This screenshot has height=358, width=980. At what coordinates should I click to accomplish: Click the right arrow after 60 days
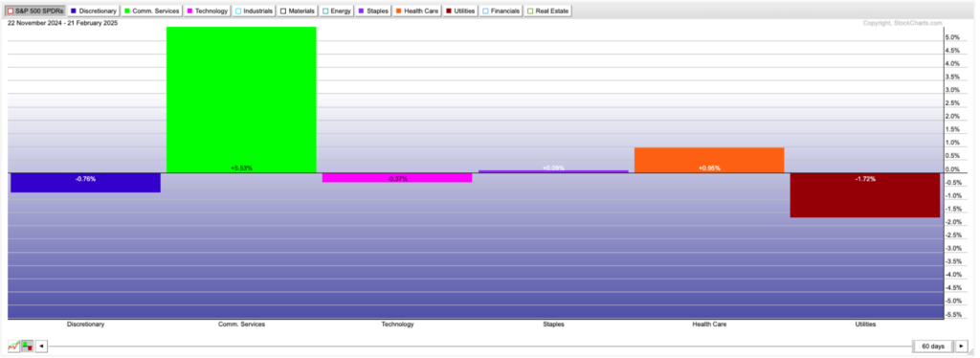click(961, 347)
